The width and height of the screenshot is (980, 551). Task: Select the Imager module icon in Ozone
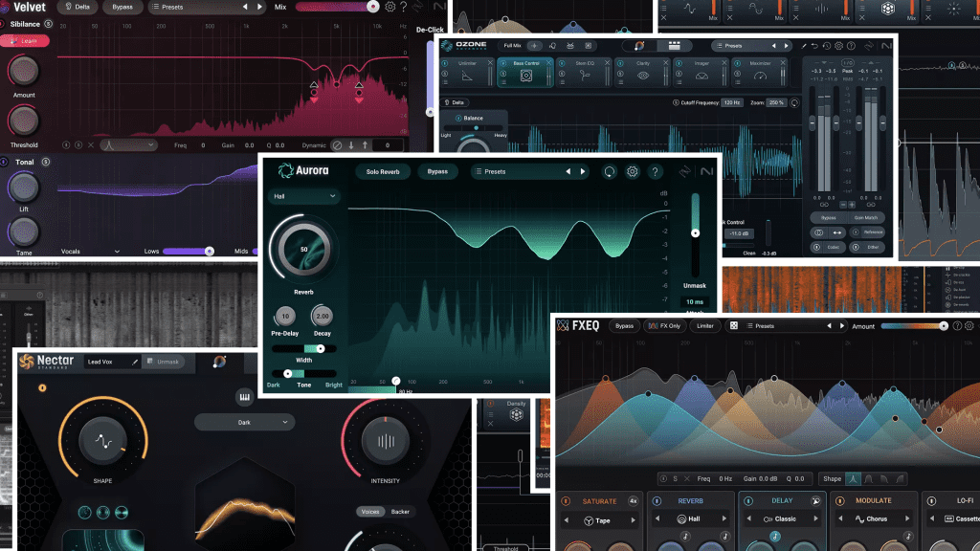[701, 75]
